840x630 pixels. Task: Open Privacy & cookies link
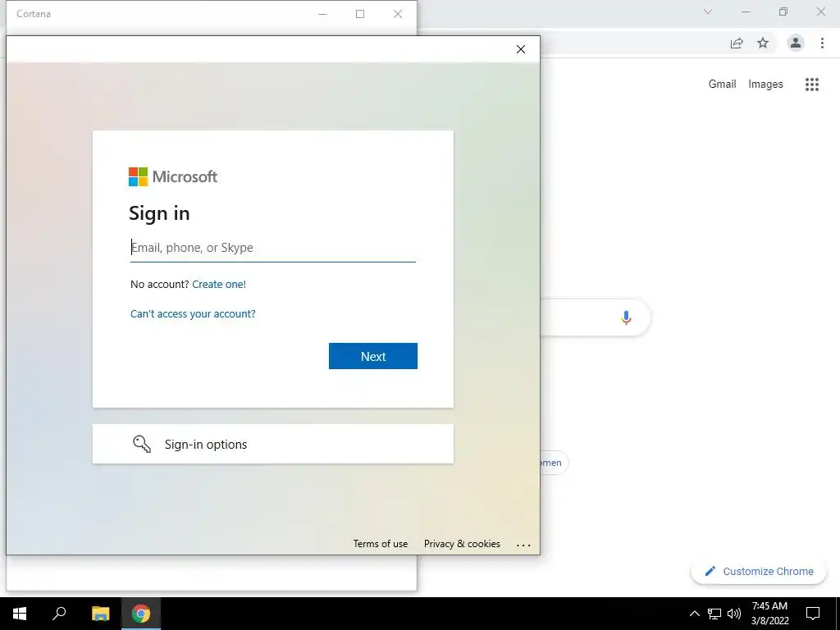[x=462, y=544]
